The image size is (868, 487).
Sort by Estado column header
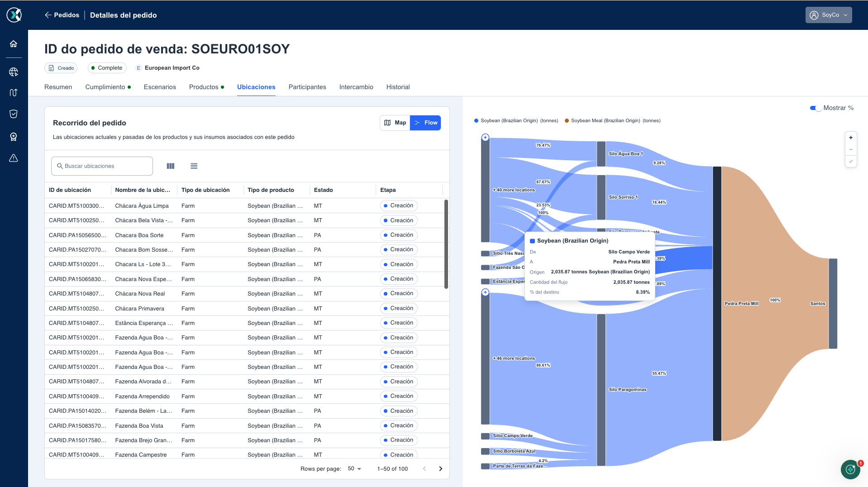tap(323, 190)
